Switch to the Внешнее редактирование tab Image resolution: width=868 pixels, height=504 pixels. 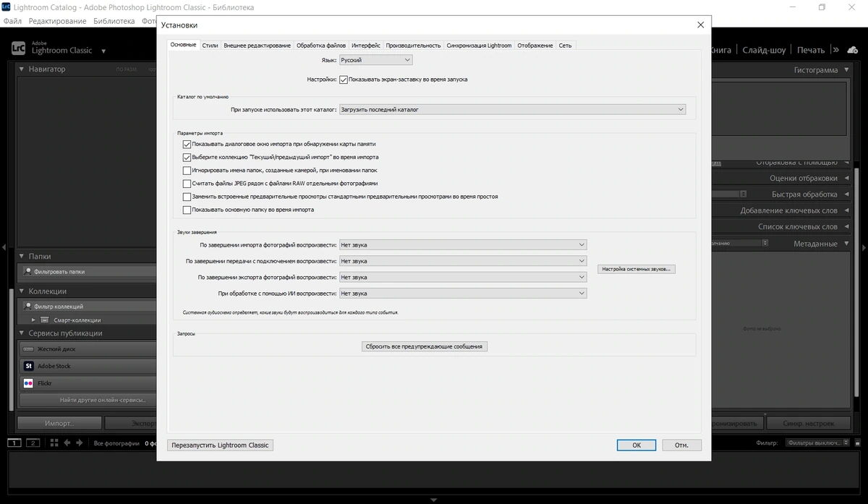[258, 45]
